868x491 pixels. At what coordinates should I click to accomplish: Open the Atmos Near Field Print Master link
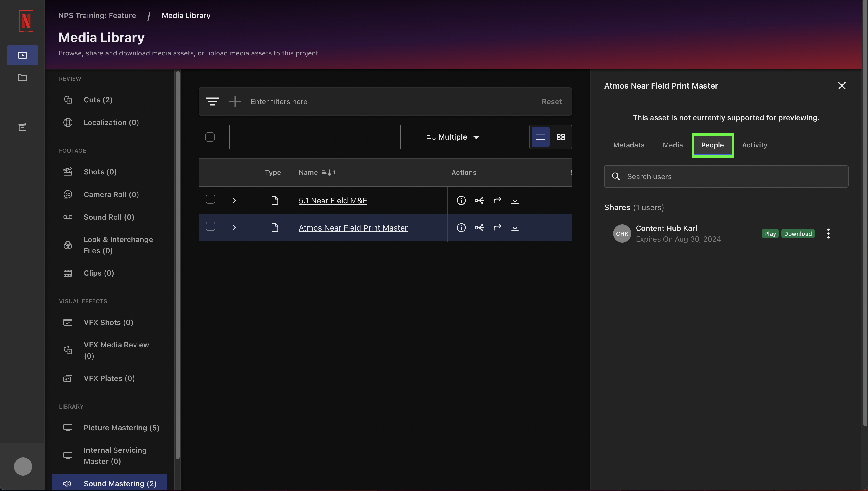353,228
